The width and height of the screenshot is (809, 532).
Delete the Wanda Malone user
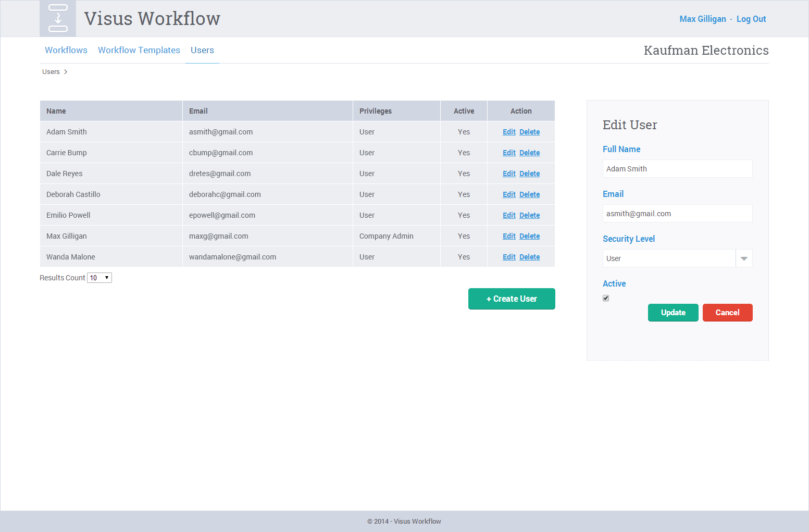click(x=529, y=257)
